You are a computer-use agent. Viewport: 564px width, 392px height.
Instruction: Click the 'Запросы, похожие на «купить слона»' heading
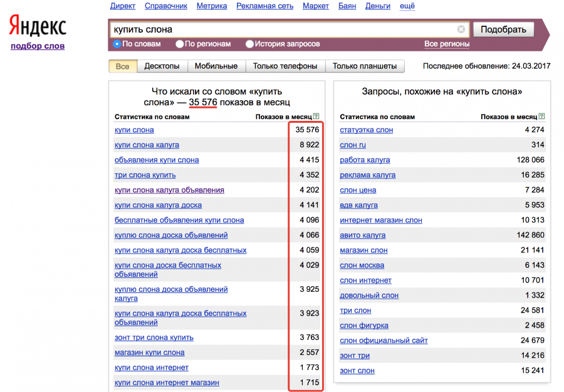[x=442, y=91]
